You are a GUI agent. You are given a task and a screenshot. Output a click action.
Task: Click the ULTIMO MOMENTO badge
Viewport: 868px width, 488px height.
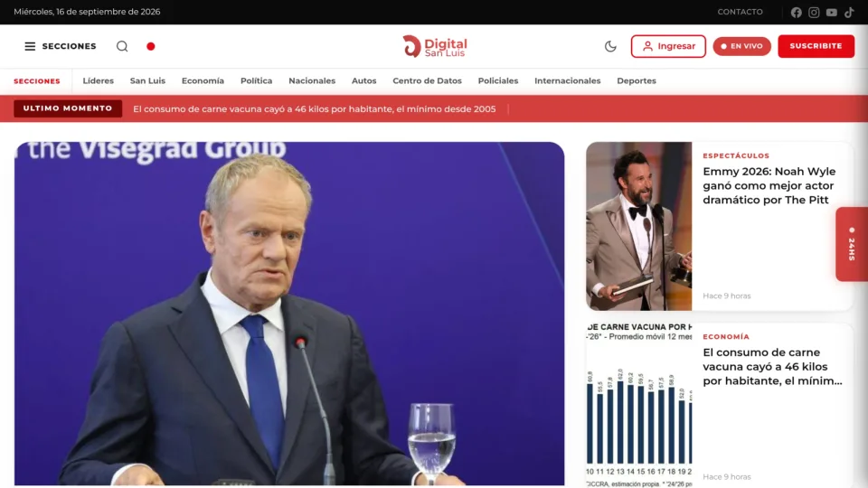68,108
